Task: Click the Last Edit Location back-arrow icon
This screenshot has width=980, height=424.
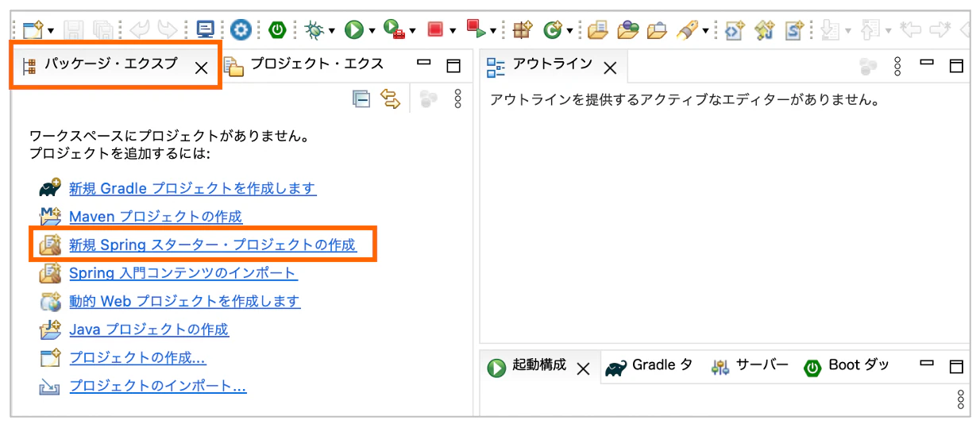Action: pyautogui.click(x=909, y=30)
